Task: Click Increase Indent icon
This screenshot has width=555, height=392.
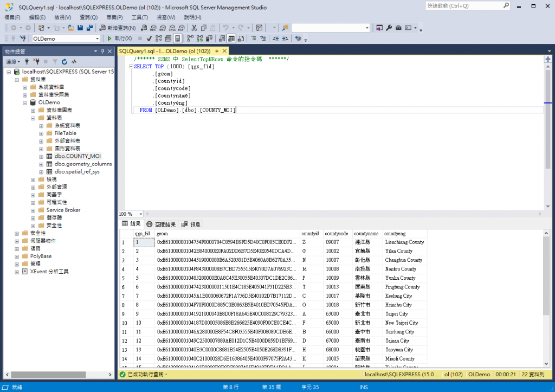Action: pyautogui.click(x=285, y=38)
